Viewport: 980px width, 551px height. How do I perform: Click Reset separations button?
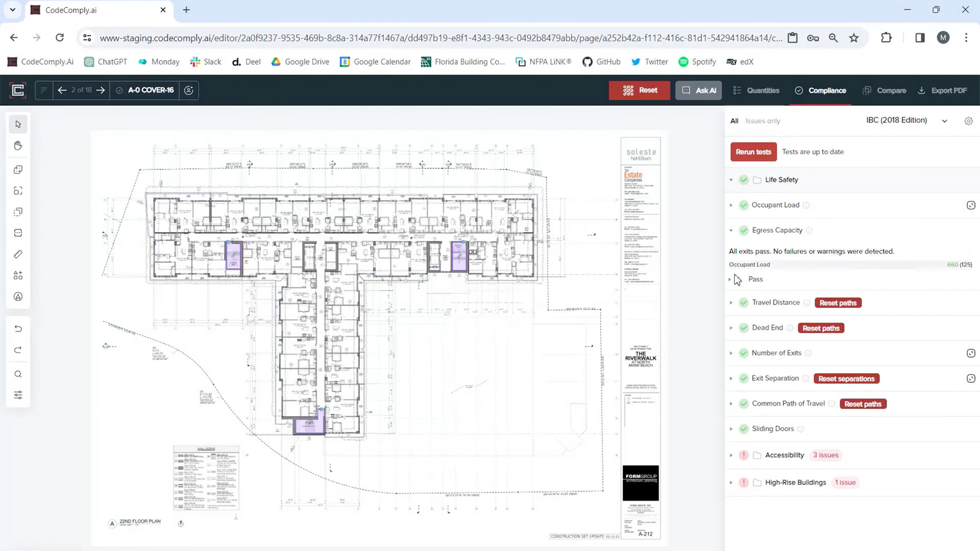[x=846, y=379]
